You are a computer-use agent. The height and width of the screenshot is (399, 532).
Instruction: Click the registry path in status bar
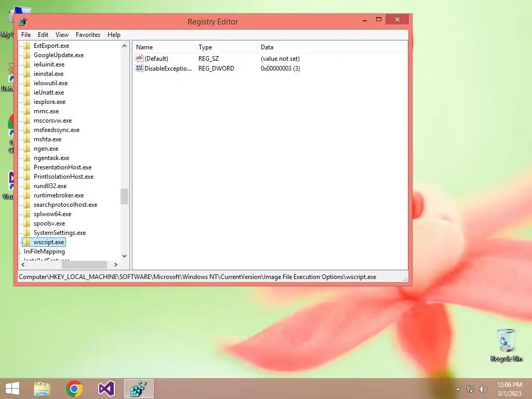(x=197, y=277)
